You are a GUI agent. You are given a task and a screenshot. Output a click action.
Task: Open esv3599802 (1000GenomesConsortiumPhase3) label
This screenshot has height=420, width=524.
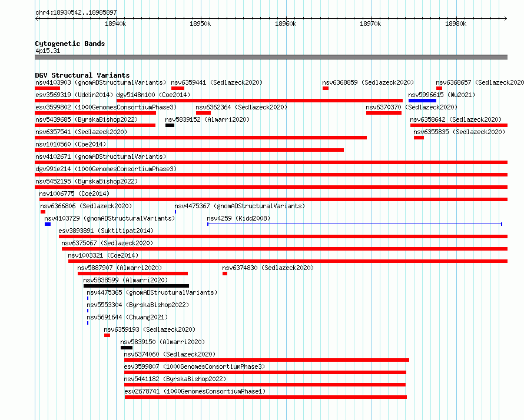pyautogui.click(x=106, y=107)
